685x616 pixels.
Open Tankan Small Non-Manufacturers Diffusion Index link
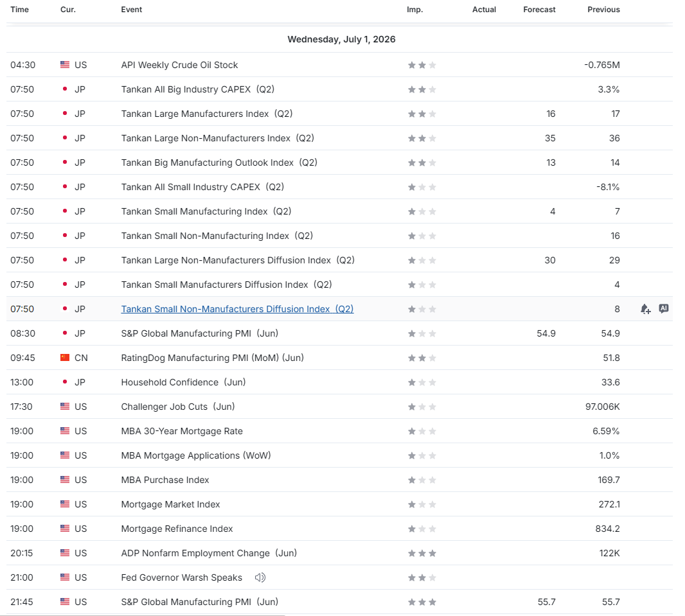coord(237,309)
